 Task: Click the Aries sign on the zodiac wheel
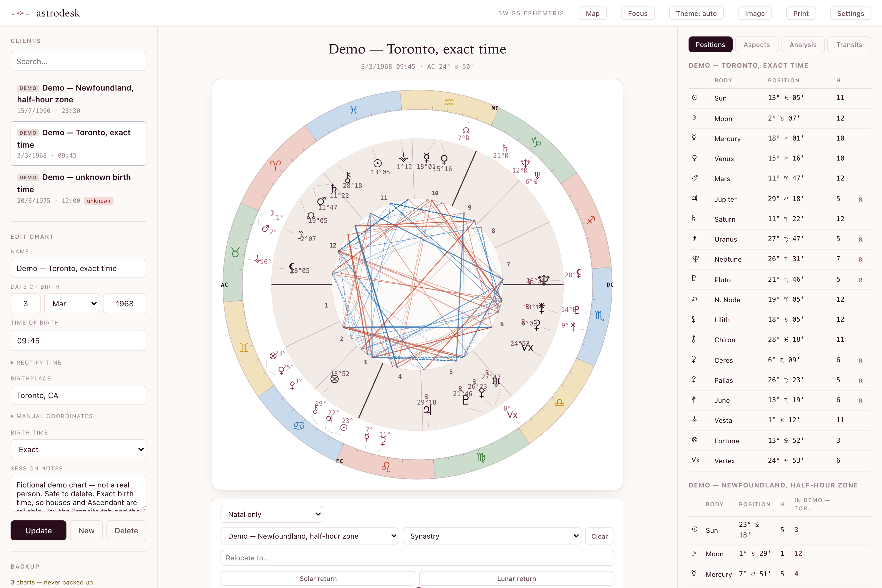tap(275, 165)
